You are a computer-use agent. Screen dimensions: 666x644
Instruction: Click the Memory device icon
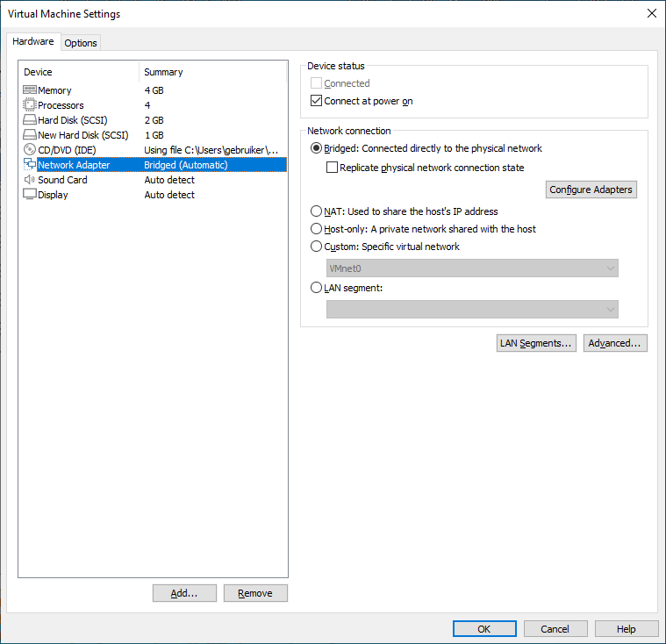click(29, 90)
